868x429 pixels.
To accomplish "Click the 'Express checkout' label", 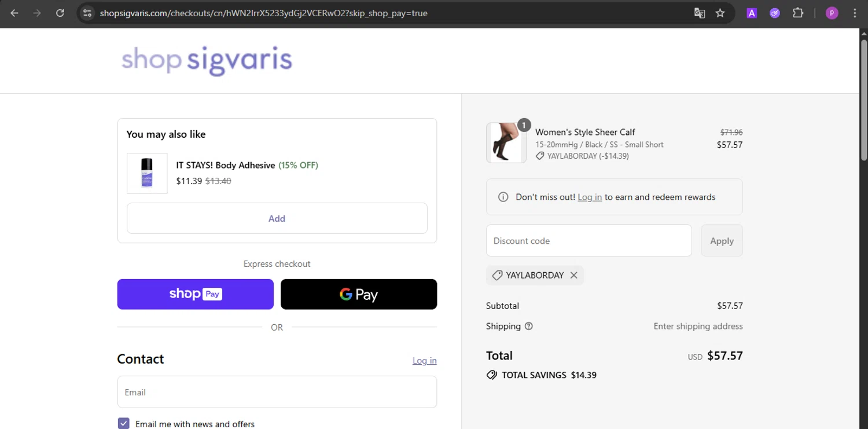I will tap(277, 264).
